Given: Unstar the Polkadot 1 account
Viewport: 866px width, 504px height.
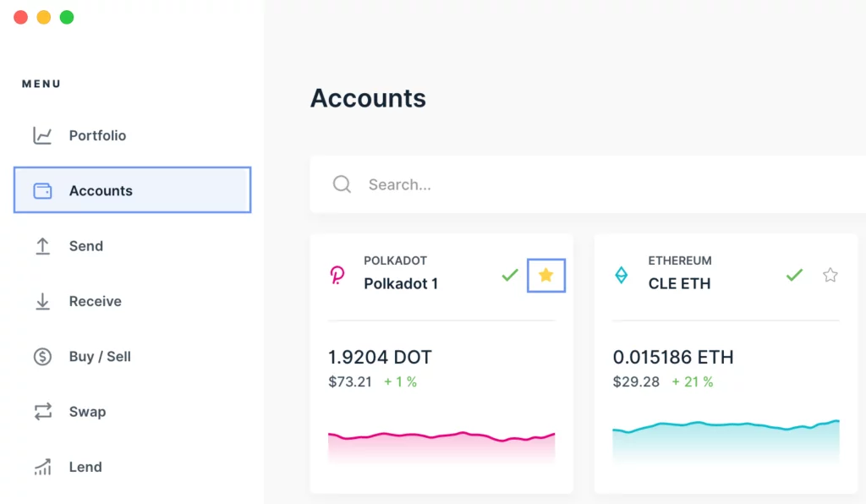Looking at the screenshot, I should (545, 274).
